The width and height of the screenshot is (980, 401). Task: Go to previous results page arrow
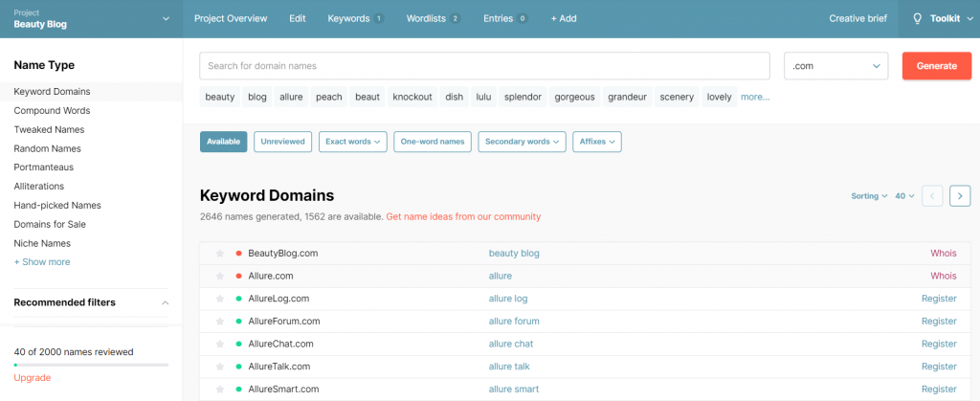pyautogui.click(x=933, y=195)
